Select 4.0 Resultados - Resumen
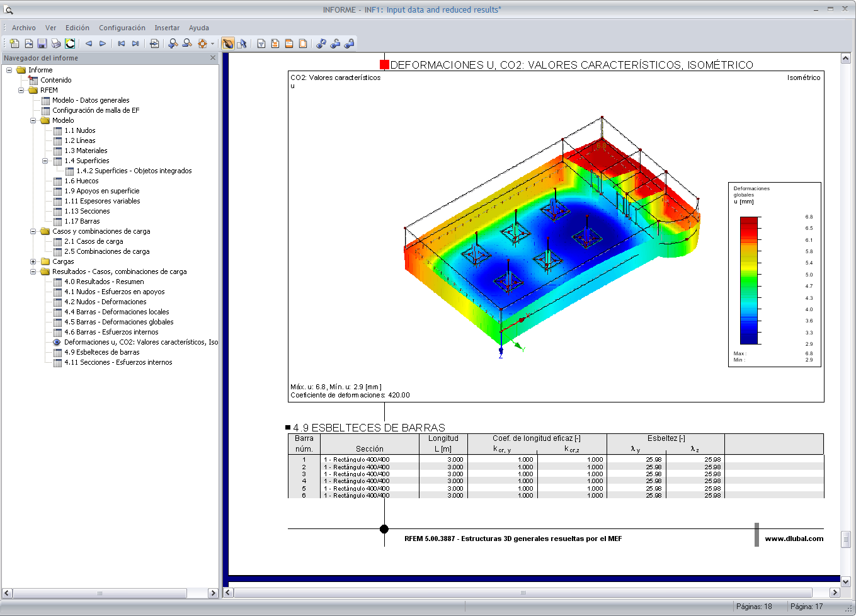856x616 pixels. coord(104,282)
